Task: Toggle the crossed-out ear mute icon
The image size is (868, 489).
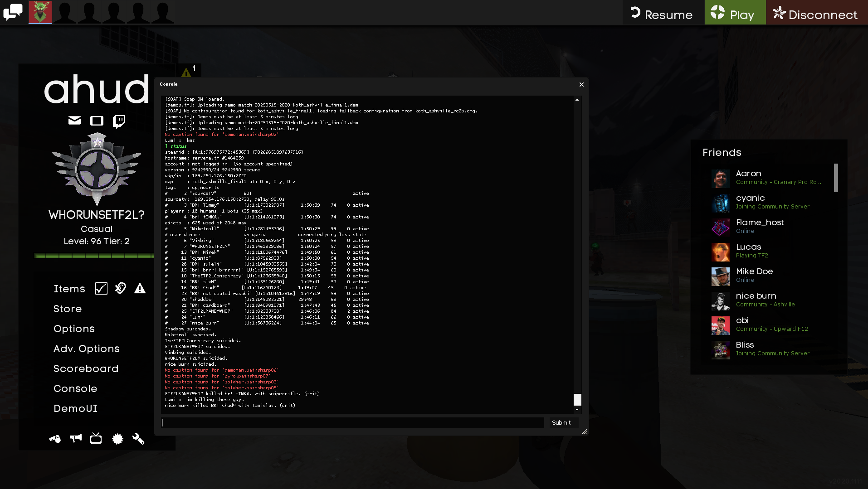Action: tap(121, 288)
